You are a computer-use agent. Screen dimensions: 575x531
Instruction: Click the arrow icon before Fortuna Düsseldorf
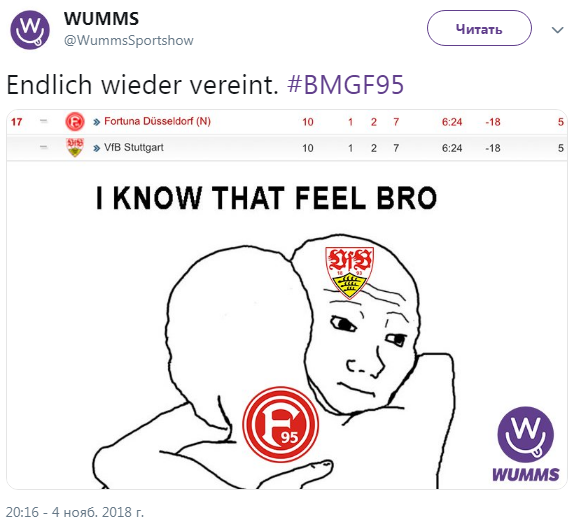coord(96,122)
